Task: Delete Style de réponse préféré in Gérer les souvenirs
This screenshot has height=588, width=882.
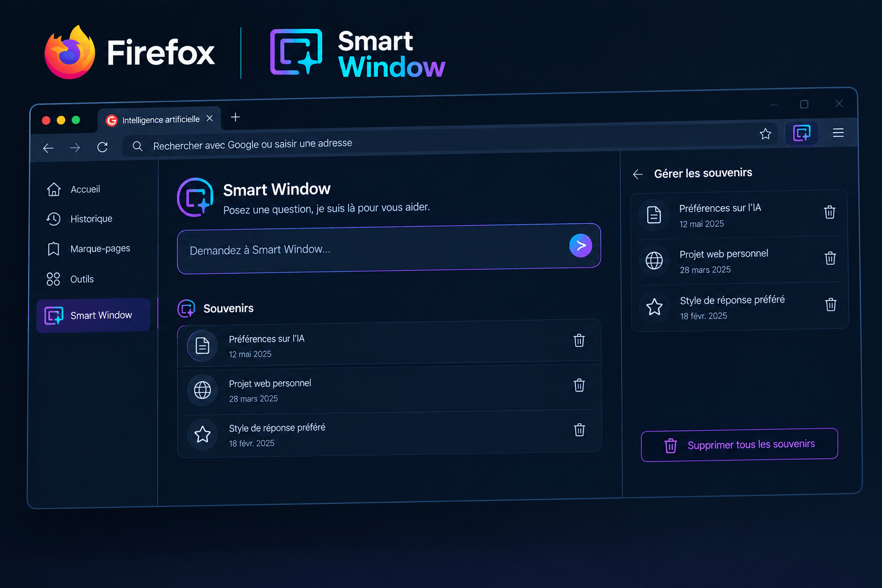Action: [x=831, y=304]
